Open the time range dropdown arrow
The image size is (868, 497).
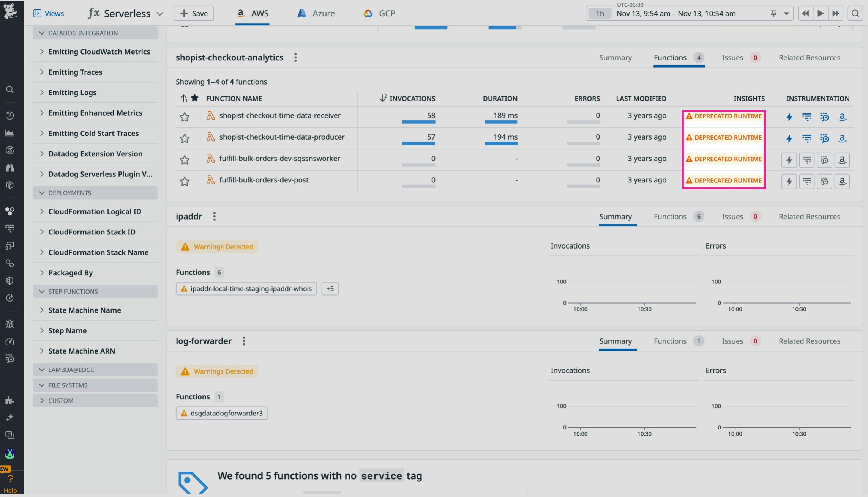tap(786, 14)
